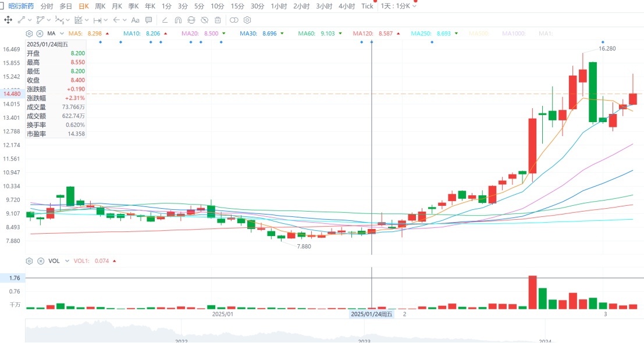Screen dimensions: 644x343
Task: Open MA indicator settings gear
Action: coord(29,34)
